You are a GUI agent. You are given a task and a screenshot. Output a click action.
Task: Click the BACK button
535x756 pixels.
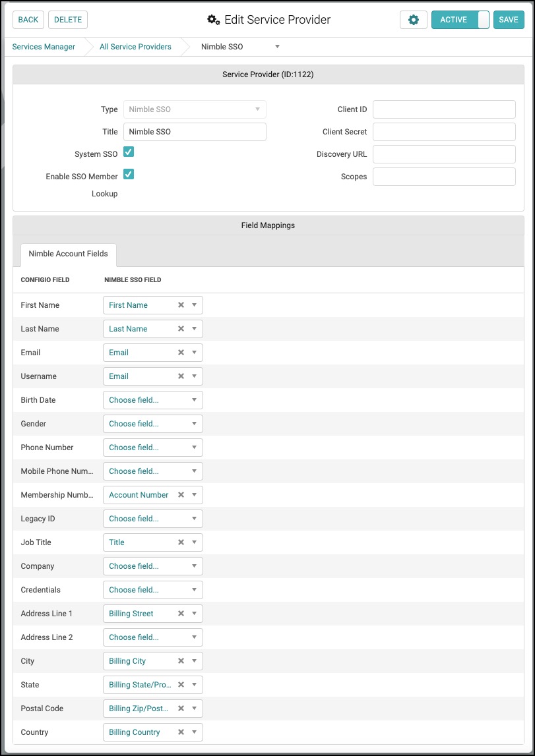point(28,20)
